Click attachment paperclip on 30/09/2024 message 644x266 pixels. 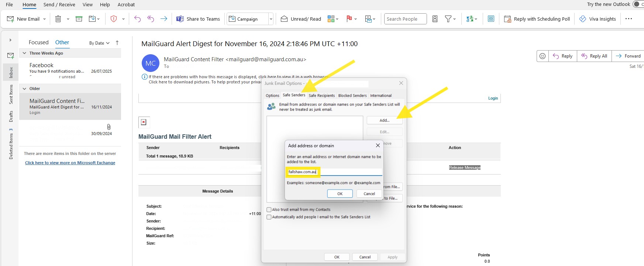pos(109,127)
